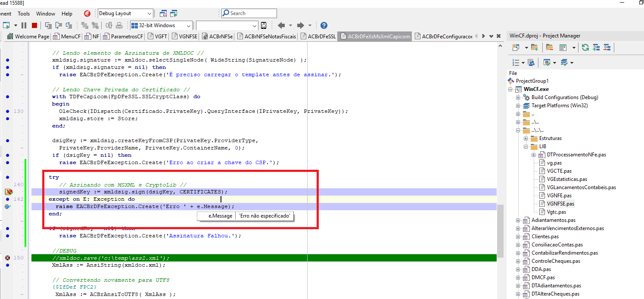This screenshot has height=299, width=644.
Task: Click the Collapse All tree icon
Action: tap(607, 47)
